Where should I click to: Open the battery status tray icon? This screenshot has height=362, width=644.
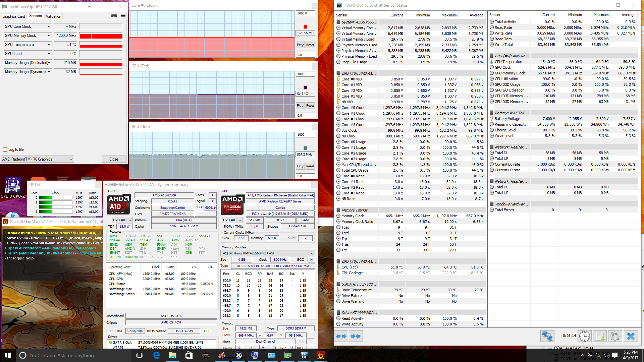click(x=591, y=355)
